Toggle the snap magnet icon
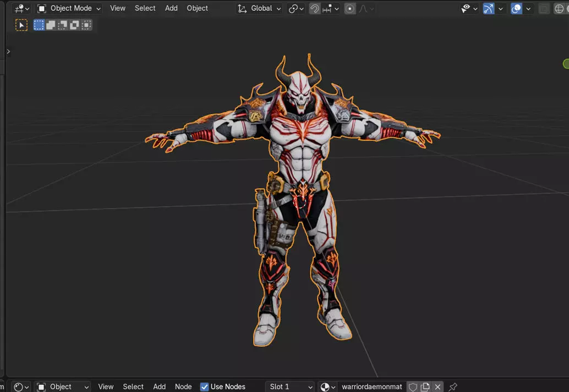Screen dimensions: 569x392 [x=315, y=9]
